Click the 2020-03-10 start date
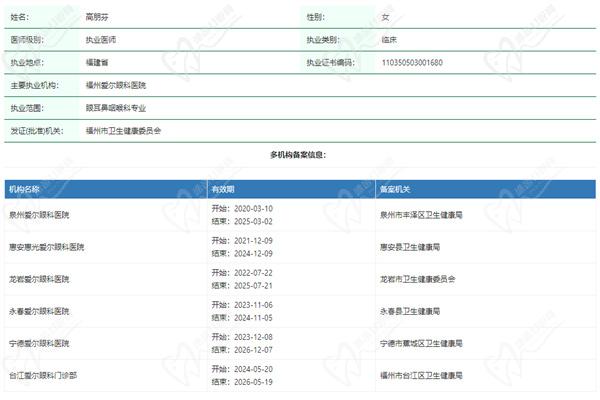600x400 pixels. coord(252,208)
